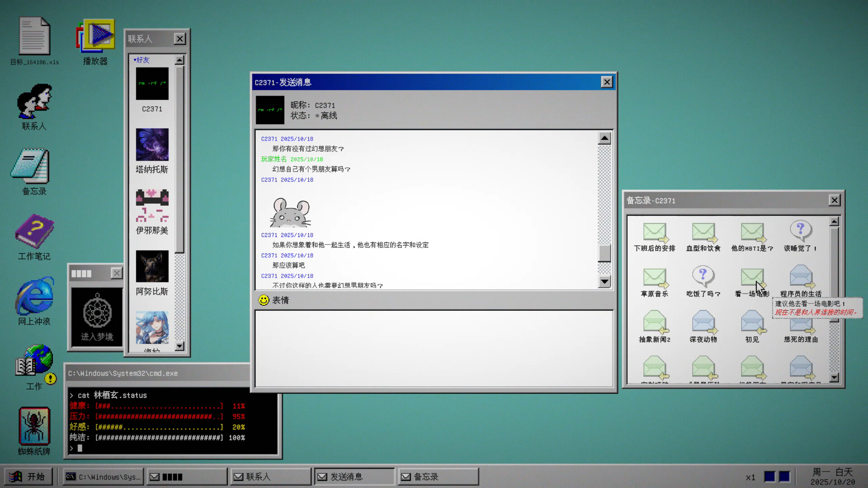Click the 进入梦境 button
Image resolution: width=868 pixels, height=488 pixels.
click(x=96, y=337)
